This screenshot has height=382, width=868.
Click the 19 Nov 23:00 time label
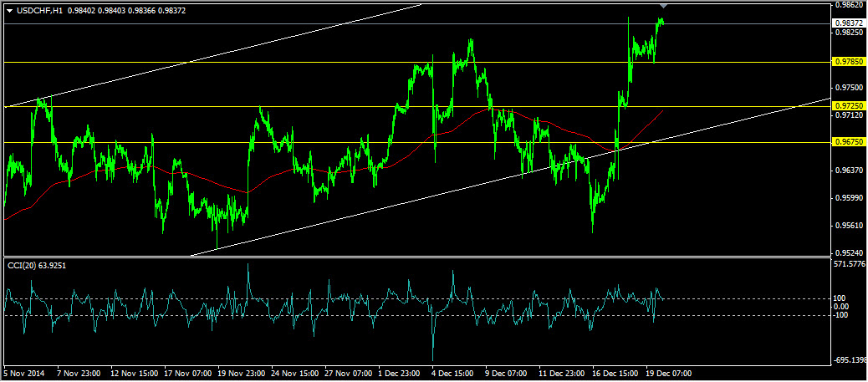[242, 374]
